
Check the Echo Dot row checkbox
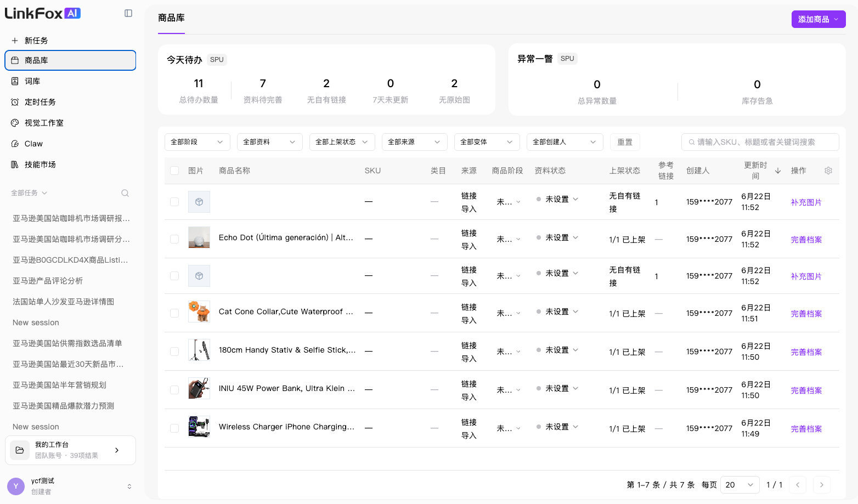174,239
